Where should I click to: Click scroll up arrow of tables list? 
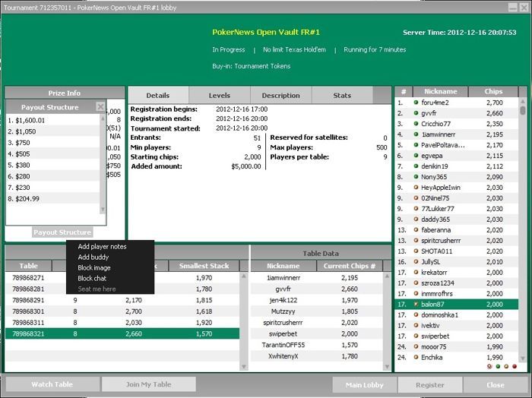pos(244,276)
